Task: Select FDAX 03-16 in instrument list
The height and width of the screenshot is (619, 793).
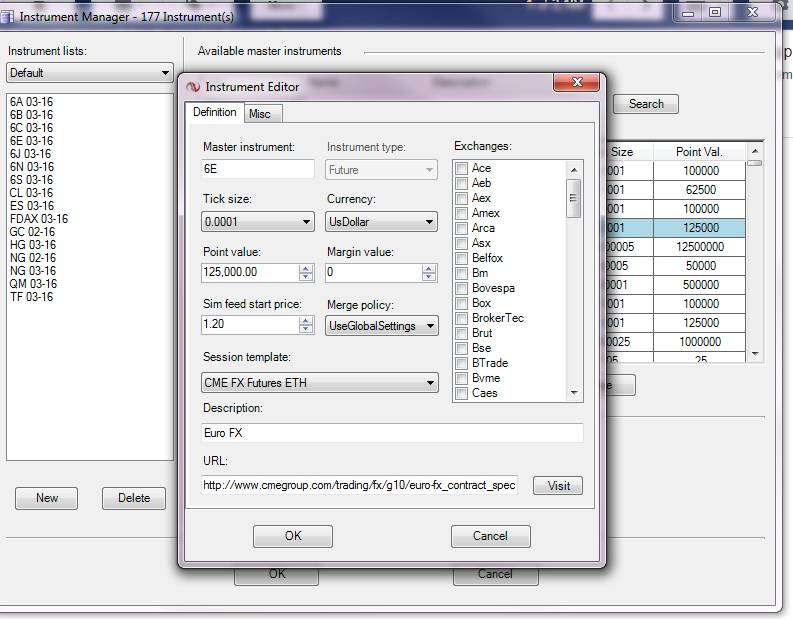Action: [x=38, y=218]
